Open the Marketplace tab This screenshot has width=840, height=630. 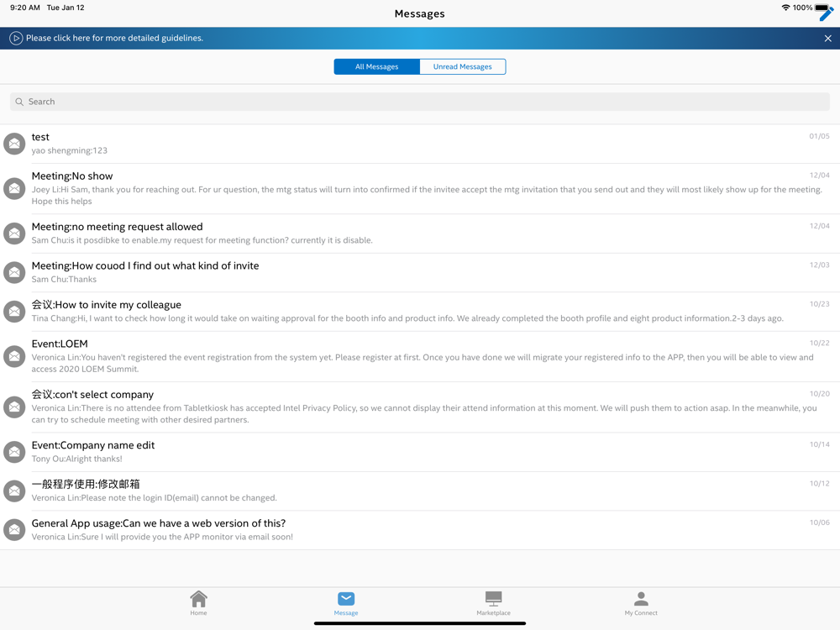point(493,603)
